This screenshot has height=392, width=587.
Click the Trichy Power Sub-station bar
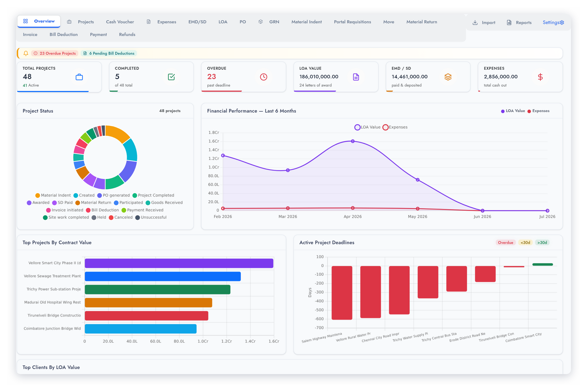[158, 290]
